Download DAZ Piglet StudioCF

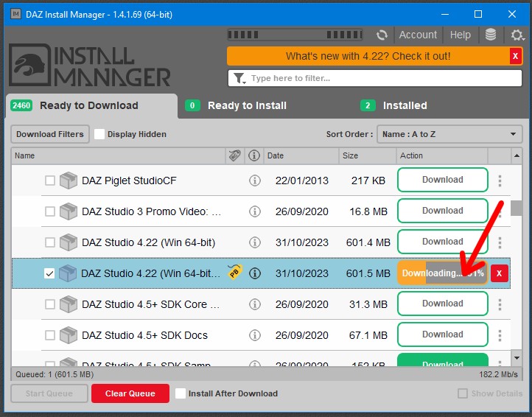point(443,180)
